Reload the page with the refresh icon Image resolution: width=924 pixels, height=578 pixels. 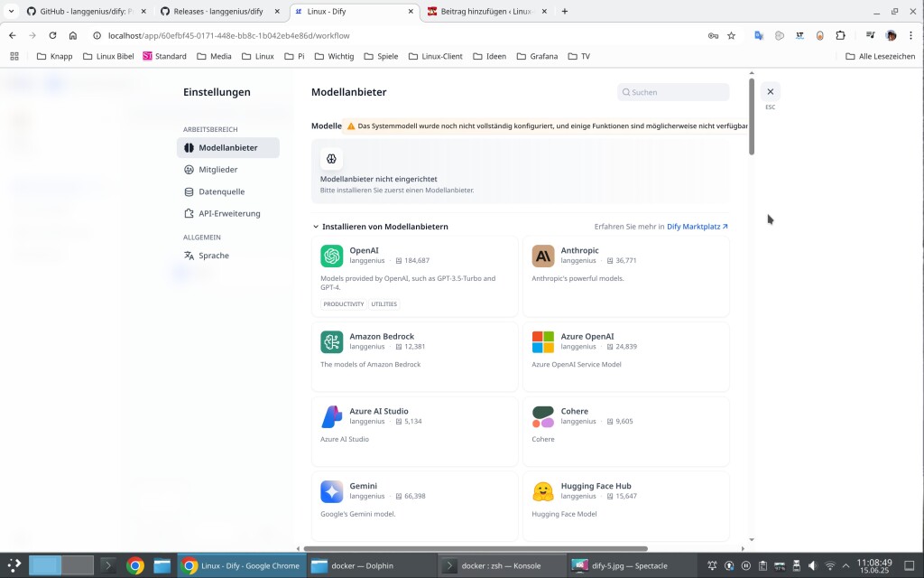pyautogui.click(x=52, y=35)
